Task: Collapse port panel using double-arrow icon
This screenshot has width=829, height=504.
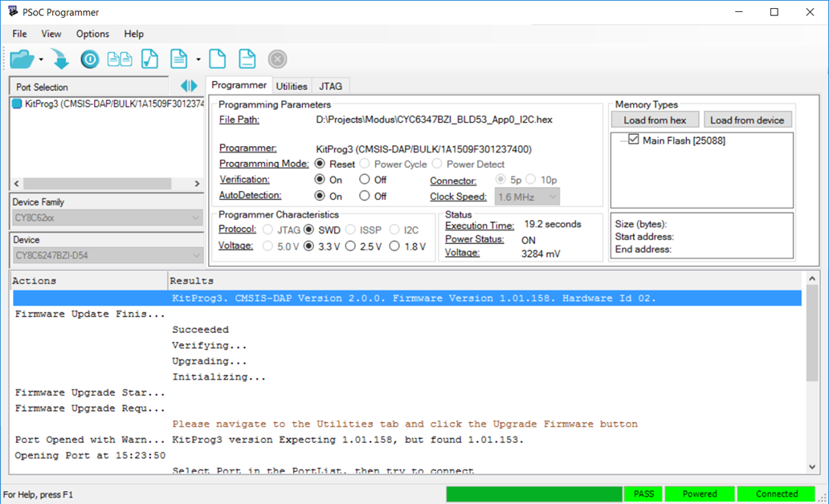Action: tap(189, 86)
